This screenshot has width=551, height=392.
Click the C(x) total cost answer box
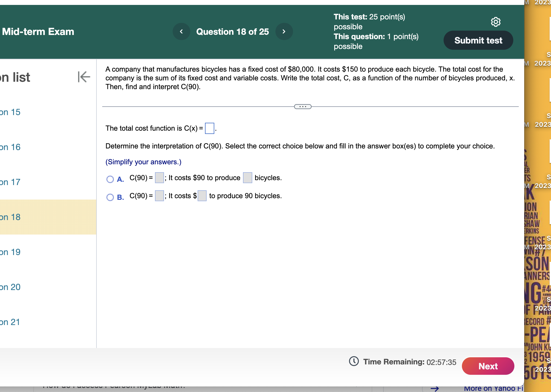(x=209, y=128)
